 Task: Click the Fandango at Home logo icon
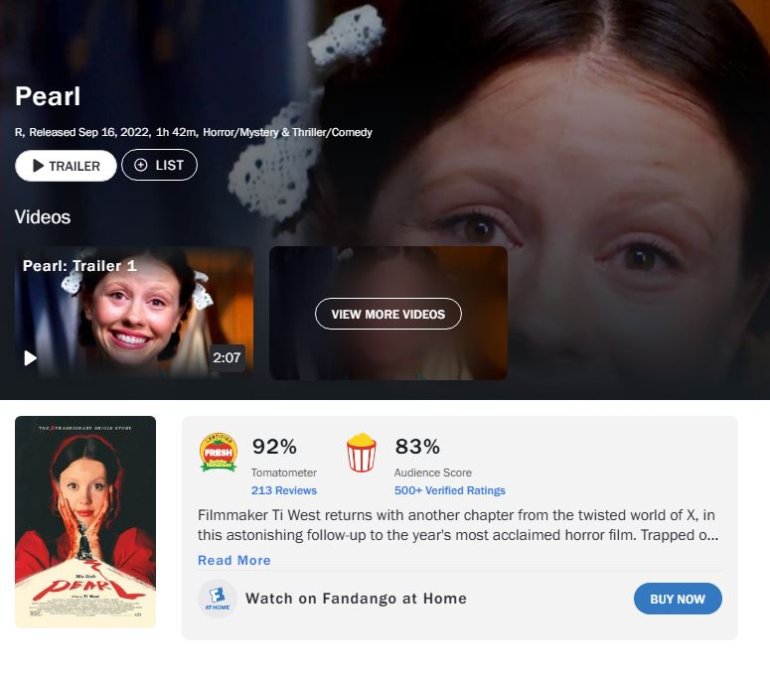pos(217,598)
